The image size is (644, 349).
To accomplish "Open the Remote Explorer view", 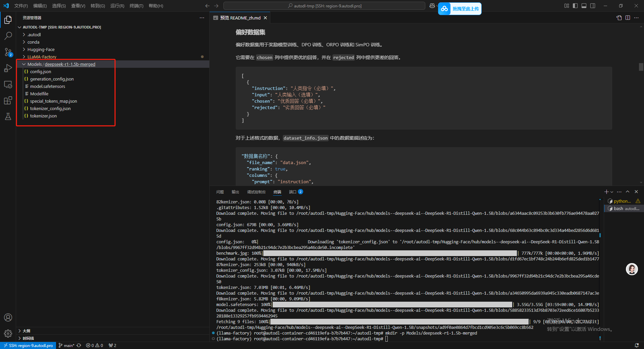I will [x=8, y=84].
